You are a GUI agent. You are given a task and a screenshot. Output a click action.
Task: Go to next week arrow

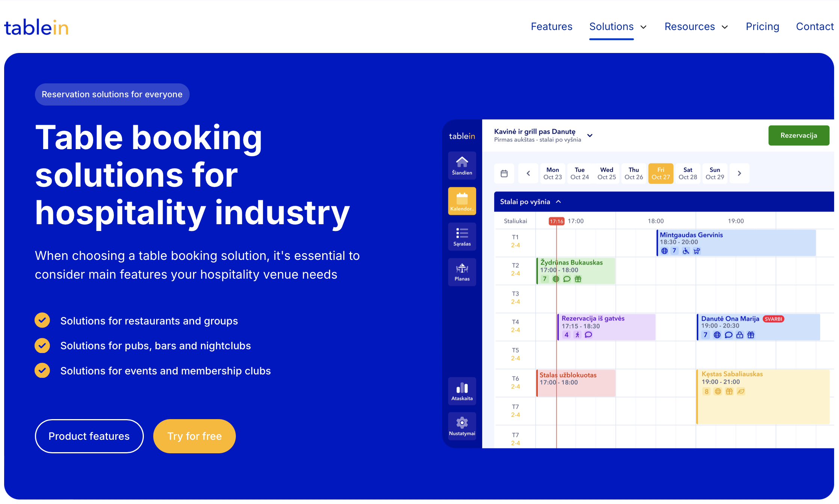[739, 174]
